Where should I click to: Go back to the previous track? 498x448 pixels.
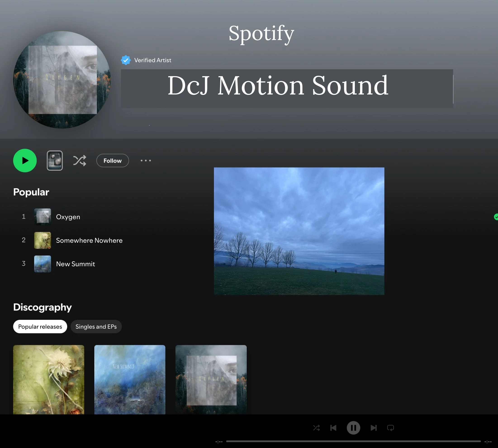[334, 428]
